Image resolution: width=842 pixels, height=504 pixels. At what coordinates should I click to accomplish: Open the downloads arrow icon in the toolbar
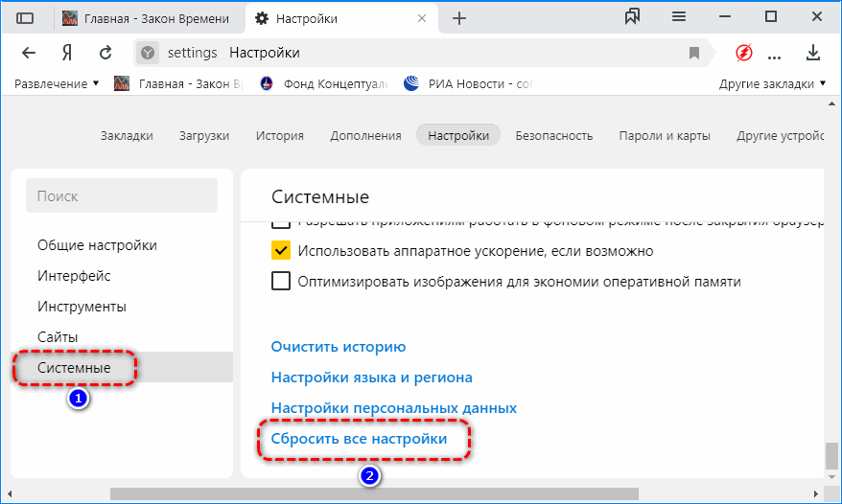point(813,53)
